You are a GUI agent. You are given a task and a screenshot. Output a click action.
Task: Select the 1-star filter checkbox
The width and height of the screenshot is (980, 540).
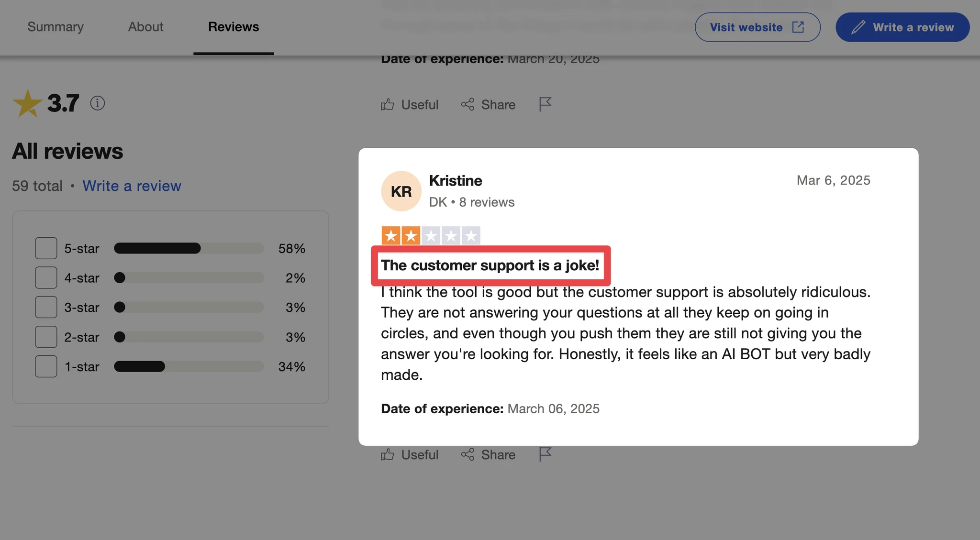click(46, 367)
